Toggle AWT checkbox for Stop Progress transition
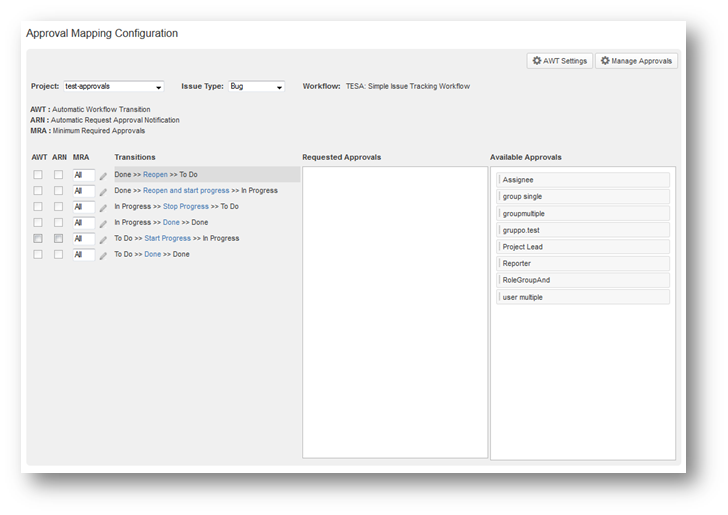The width and height of the screenshot is (728, 515). click(38, 207)
